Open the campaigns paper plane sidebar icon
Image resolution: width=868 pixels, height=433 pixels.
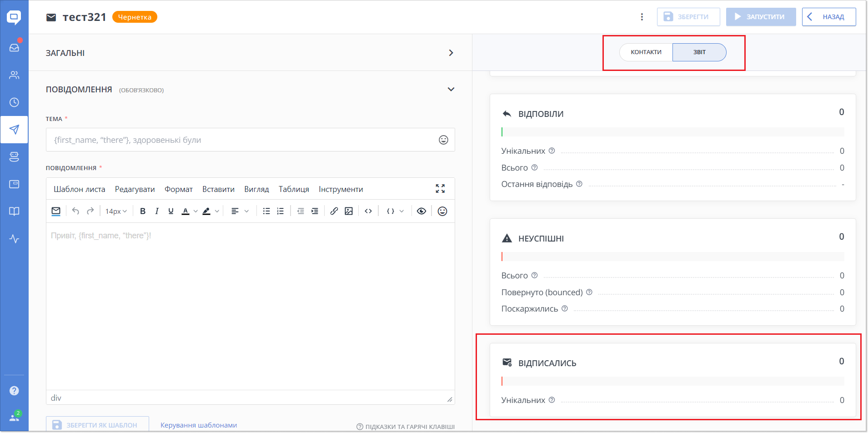click(14, 130)
